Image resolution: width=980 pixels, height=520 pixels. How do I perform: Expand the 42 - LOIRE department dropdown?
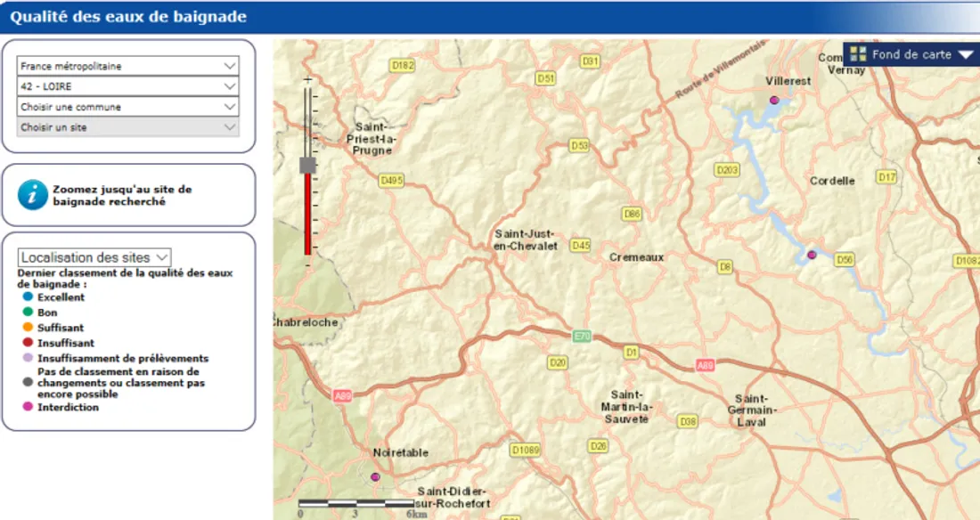tap(127, 86)
